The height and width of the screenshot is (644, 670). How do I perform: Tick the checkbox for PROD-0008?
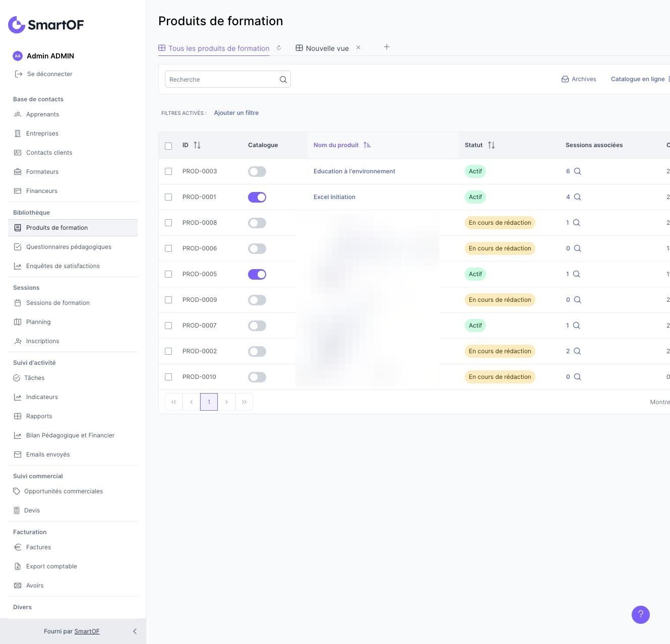click(168, 223)
